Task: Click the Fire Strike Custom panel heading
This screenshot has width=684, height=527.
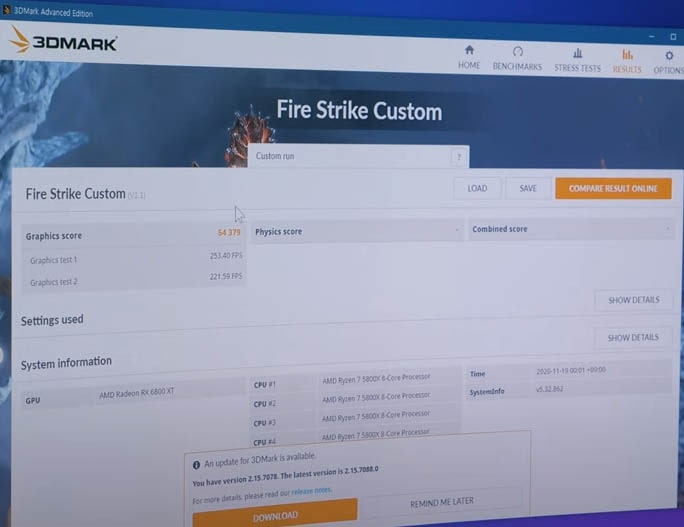Action: [75, 193]
